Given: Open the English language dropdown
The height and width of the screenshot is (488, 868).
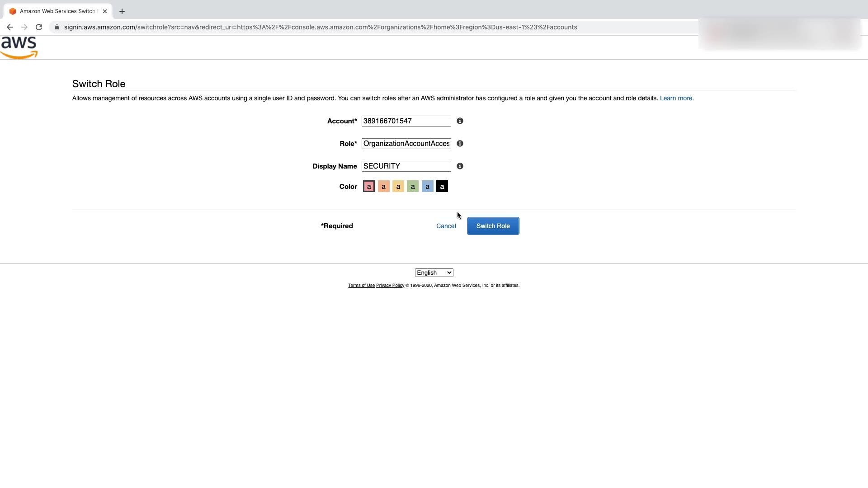Looking at the screenshot, I should (434, 273).
